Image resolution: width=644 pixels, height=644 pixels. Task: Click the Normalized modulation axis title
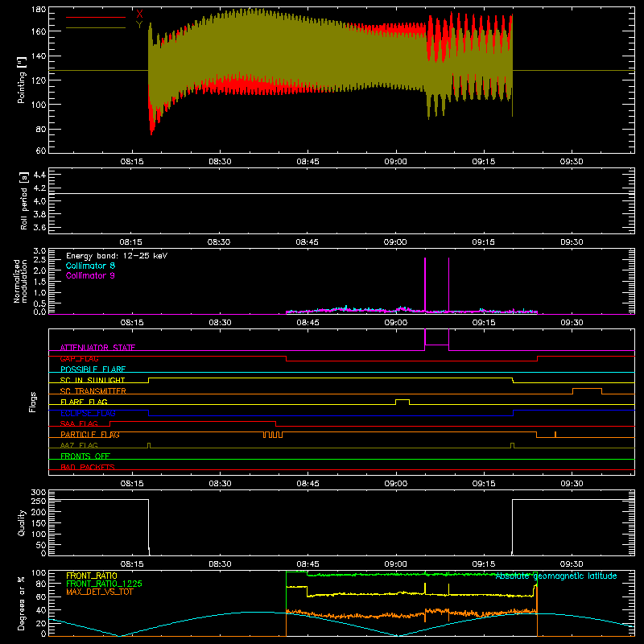coord(20,281)
